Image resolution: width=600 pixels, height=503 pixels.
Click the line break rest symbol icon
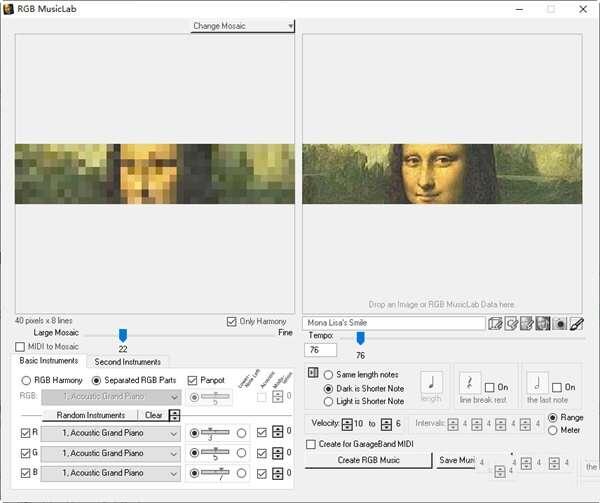coord(470,383)
